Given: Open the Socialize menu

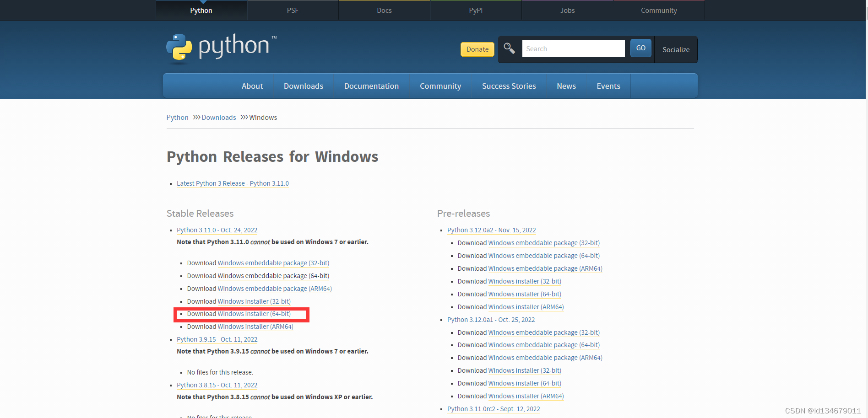Looking at the screenshot, I should [676, 50].
